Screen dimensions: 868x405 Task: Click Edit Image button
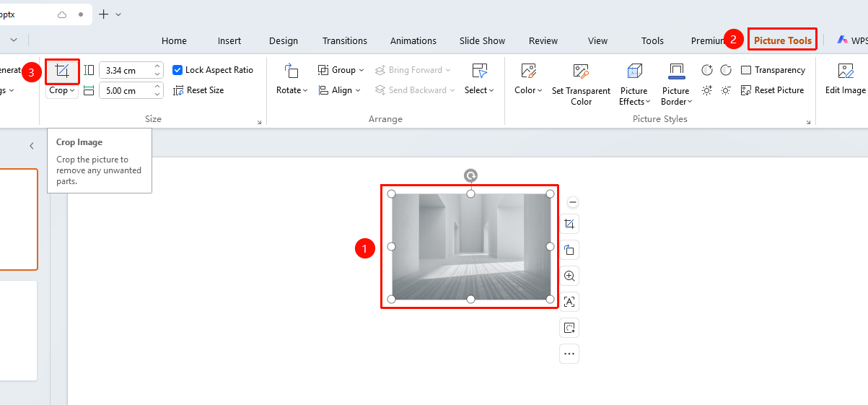845,79
